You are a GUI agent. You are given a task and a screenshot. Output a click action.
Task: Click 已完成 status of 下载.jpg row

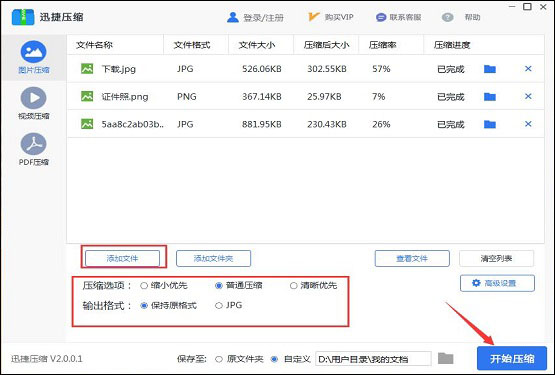click(451, 69)
